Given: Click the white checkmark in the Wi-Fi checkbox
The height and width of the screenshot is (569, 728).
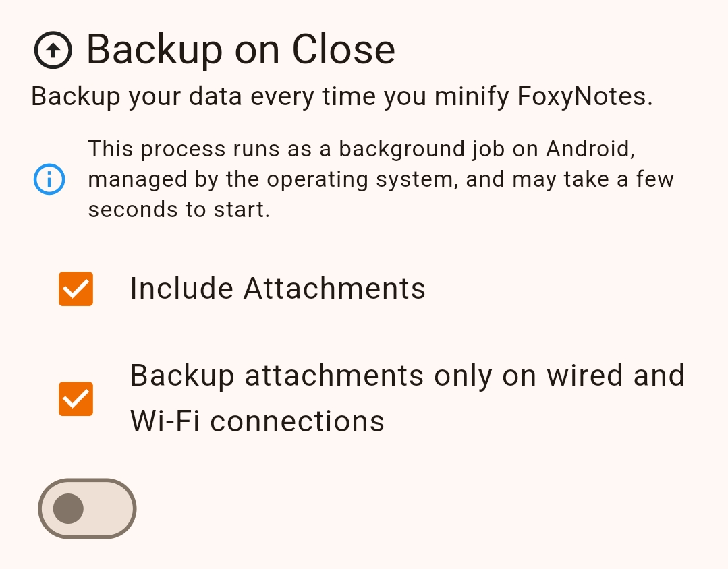Looking at the screenshot, I should pyautogui.click(x=76, y=399).
